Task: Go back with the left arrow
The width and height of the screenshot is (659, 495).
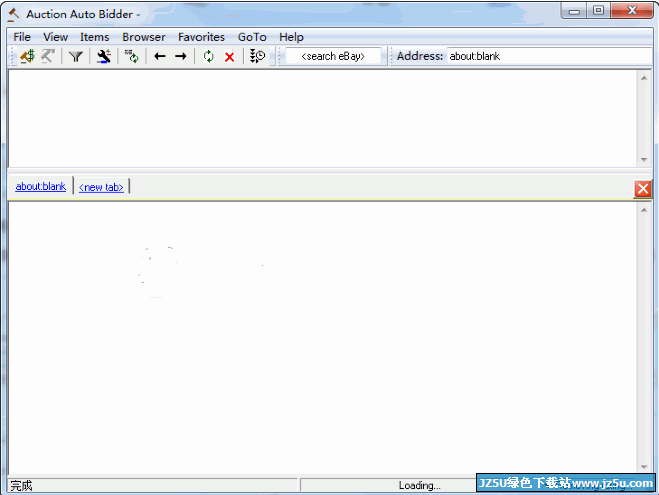Action: (160, 56)
